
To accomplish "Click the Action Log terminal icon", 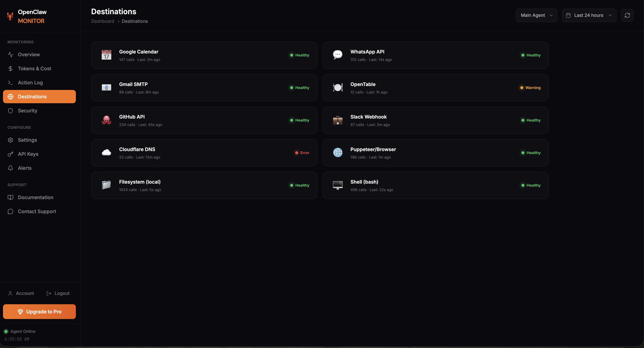I will click(x=10, y=82).
